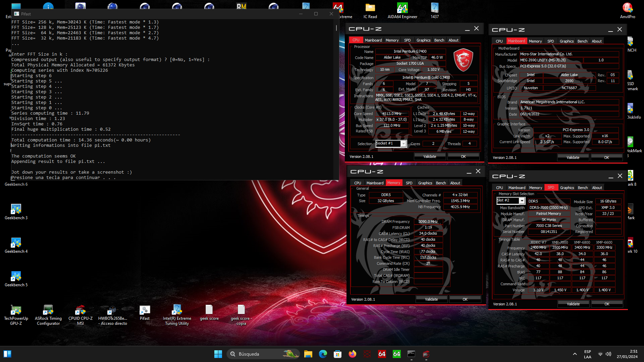Click Validate in the Mainboard tab window
This screenshot has width=644, height=362.
pos(573,158)
